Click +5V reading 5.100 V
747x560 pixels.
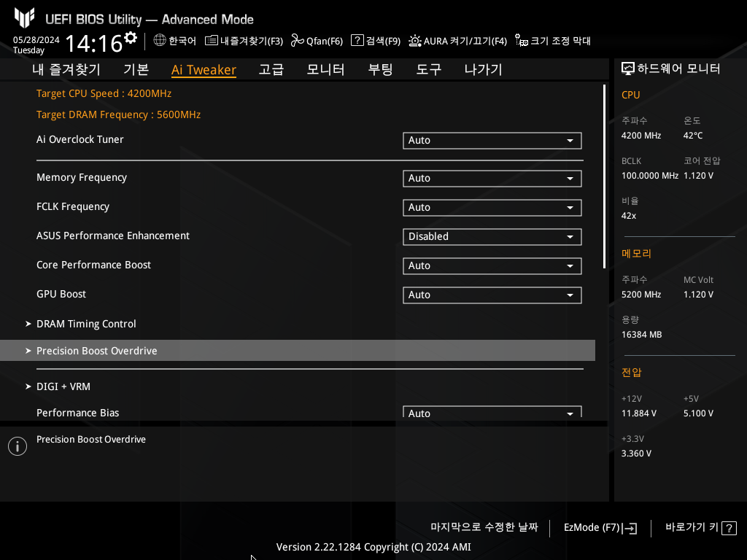tap(698, 413)
